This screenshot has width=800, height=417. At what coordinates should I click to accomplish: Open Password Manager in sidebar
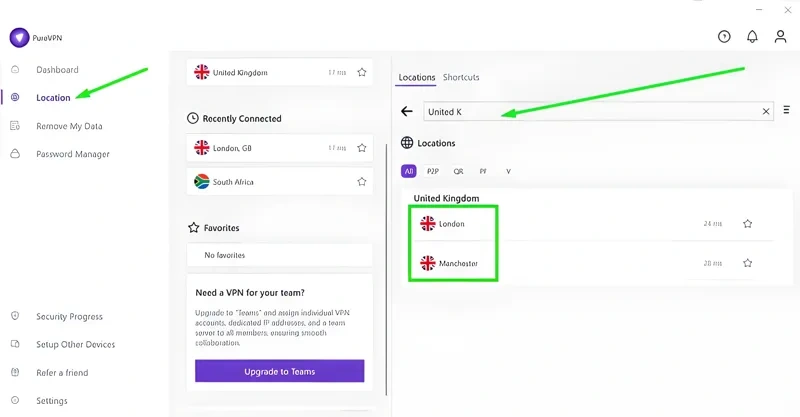[72, 154]
